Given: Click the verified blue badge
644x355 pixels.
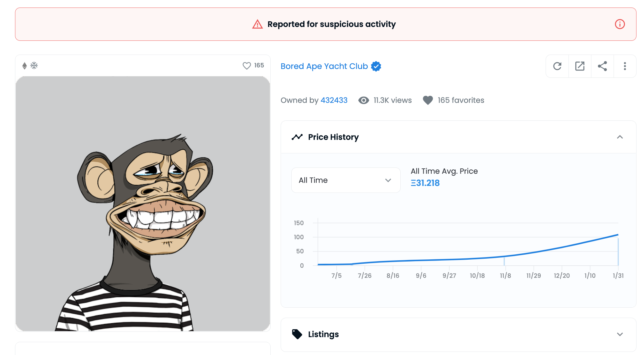Looking at the screenshot, I should (376, 66).
